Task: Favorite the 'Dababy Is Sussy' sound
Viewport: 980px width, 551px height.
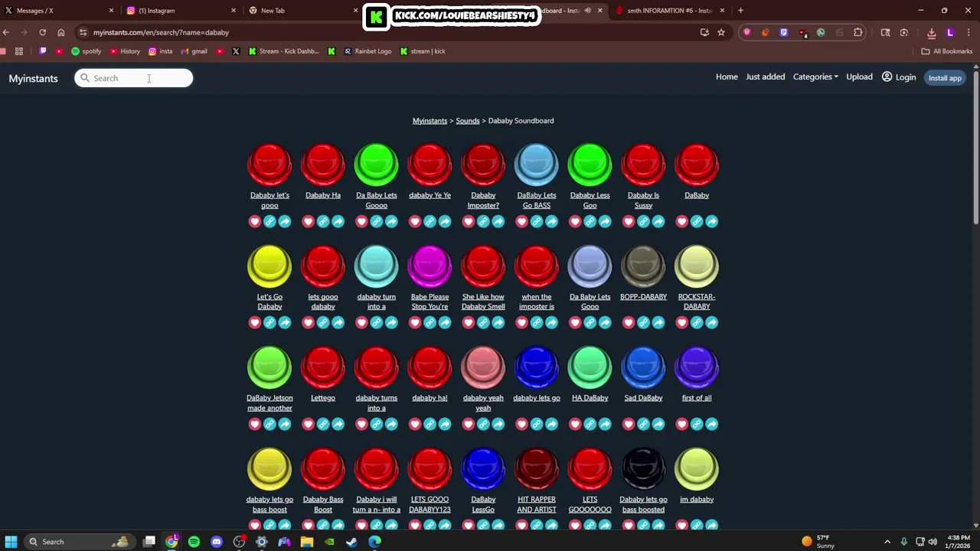Action: coord(629,221)
